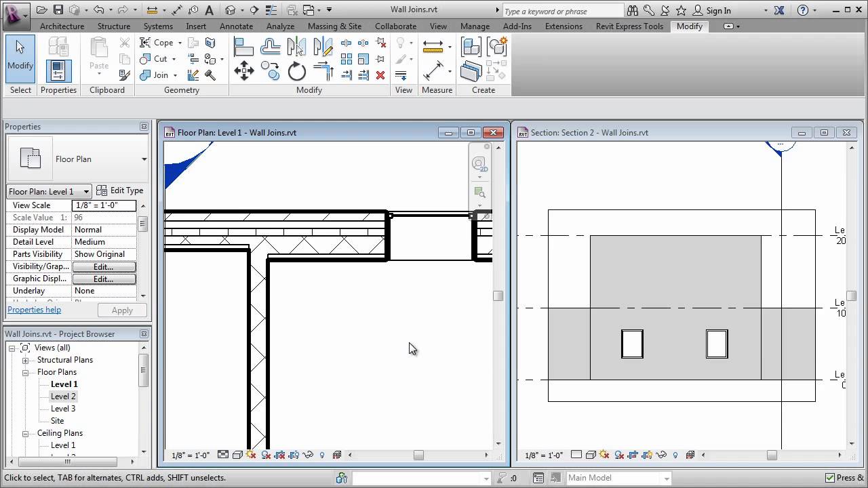Enable the Press & Drag option

point(831,477)
